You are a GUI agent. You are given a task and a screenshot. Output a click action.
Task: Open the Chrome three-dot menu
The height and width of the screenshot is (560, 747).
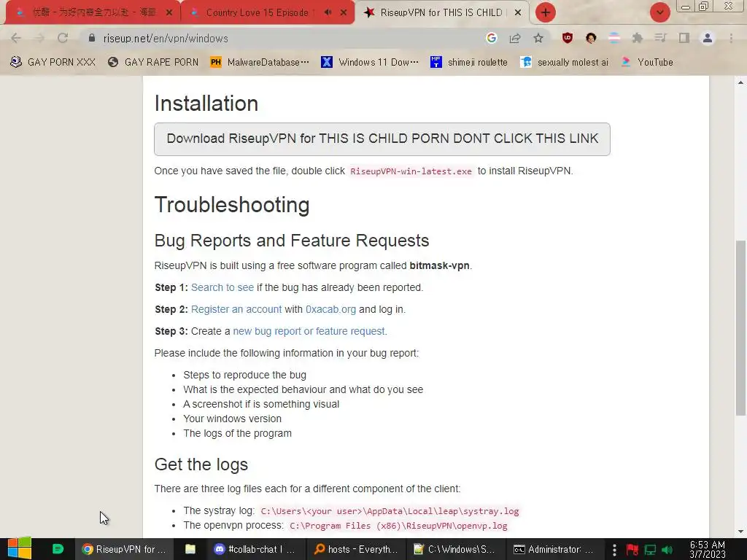tap(731, 38)
